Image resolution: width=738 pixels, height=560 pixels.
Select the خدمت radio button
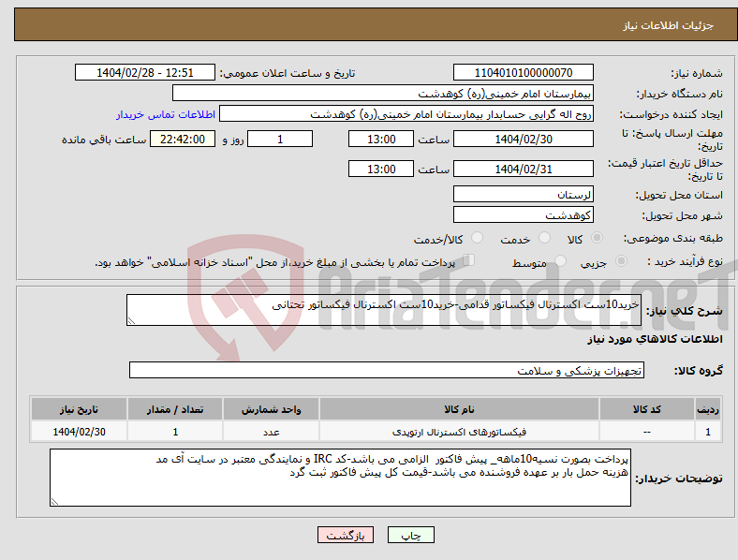[544, 238]
